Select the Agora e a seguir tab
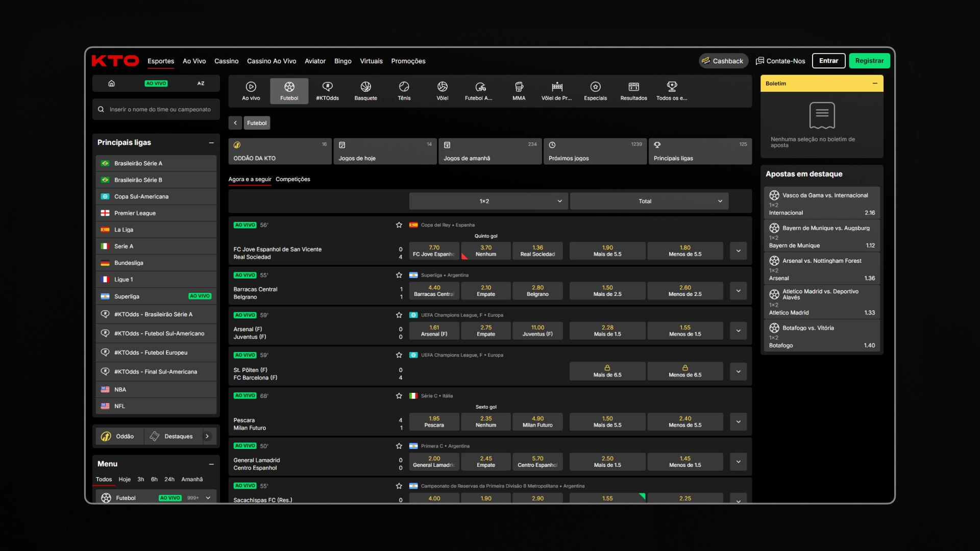The width and height of the screenshot is (980, 551). tap(250, 180)
